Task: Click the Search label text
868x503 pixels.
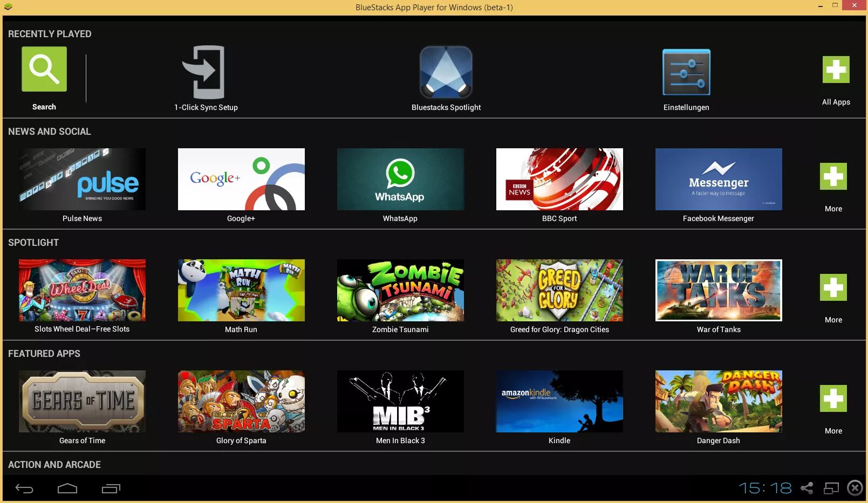Action: click(44, 107)
